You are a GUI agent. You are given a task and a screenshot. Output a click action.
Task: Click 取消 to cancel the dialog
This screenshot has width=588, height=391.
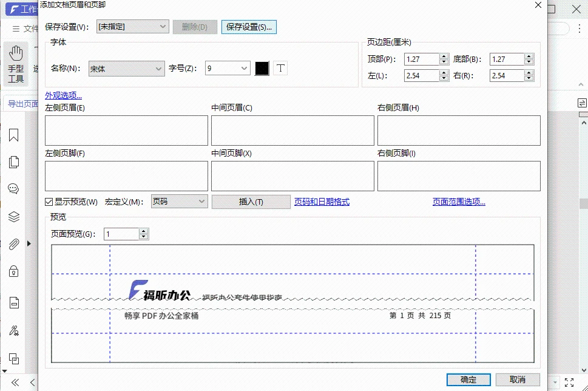pyautogui.click(x=518, y=379)
